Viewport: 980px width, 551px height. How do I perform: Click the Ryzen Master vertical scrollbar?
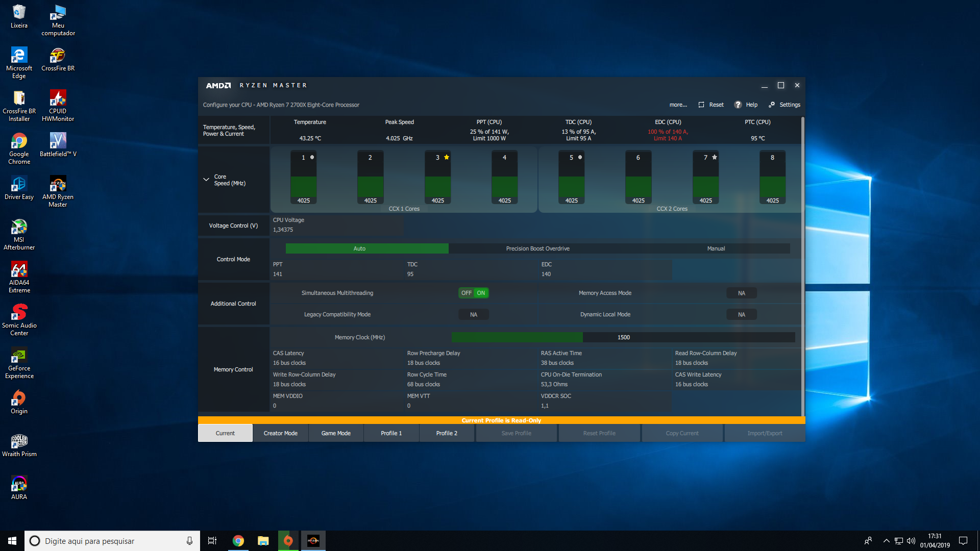tap(802, 265)
